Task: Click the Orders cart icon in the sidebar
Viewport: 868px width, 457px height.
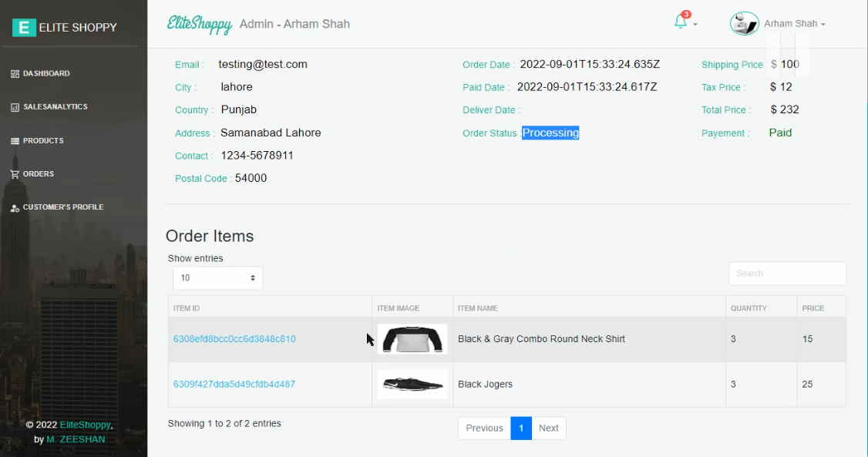Action: tap(15, 174)
